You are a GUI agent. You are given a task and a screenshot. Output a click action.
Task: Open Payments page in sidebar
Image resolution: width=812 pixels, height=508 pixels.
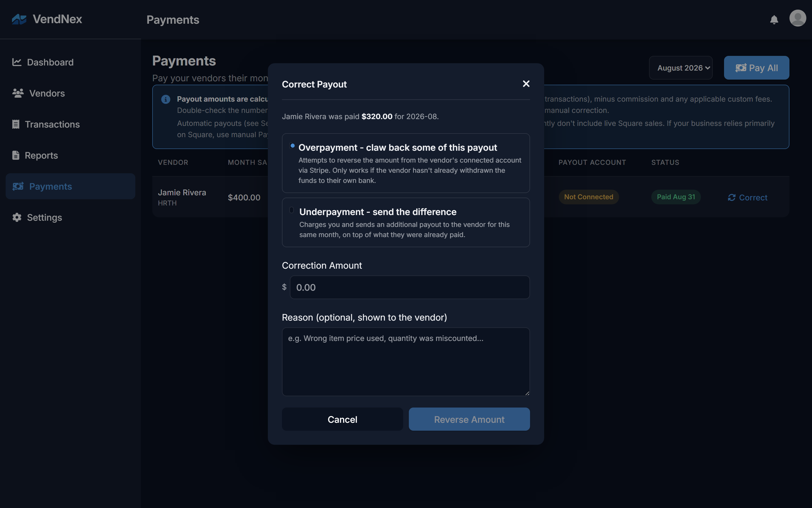[x=70, y=186]
